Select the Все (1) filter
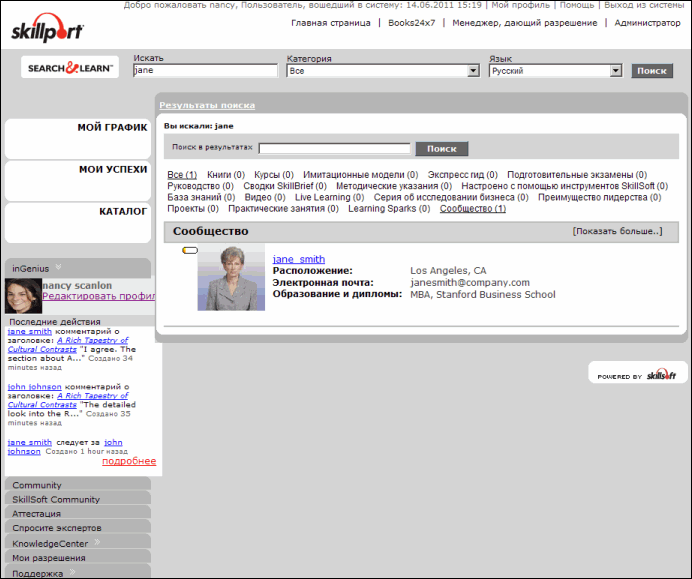 182,175
